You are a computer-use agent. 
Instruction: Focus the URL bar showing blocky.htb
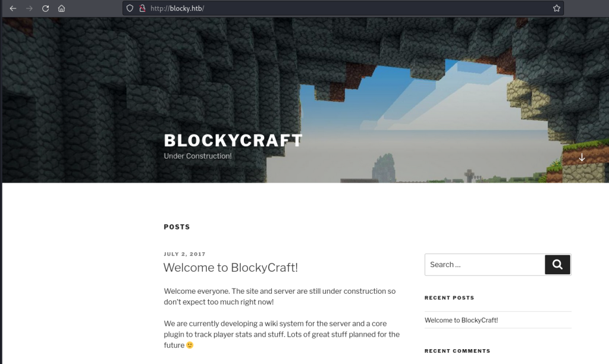(x=343, y=8)
